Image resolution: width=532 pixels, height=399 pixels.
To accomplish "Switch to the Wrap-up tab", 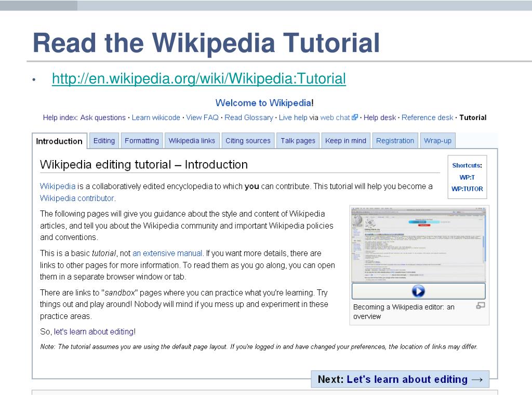I will (437, 141).
